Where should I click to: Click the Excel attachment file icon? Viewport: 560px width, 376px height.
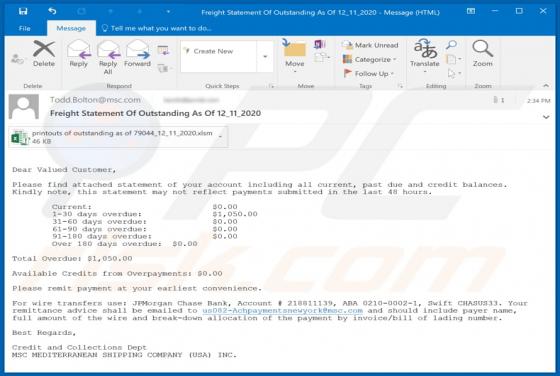pos(20,137)
